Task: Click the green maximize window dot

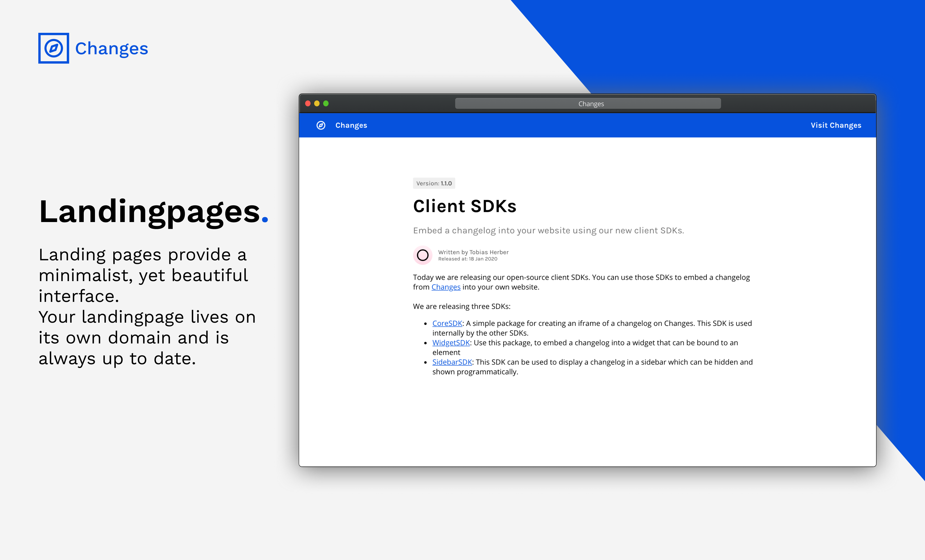Action: click(326, 104)
